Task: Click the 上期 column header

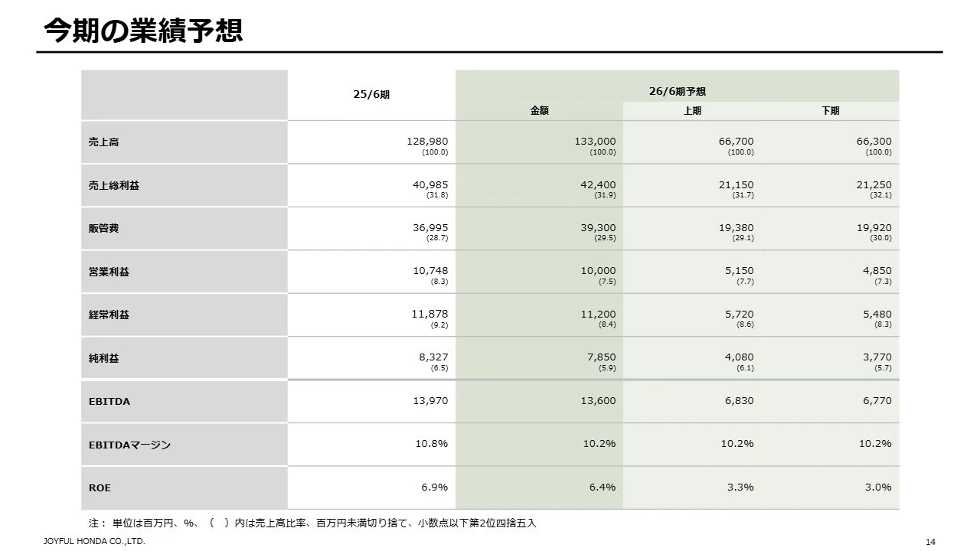Action: click(x=692, y=111)
